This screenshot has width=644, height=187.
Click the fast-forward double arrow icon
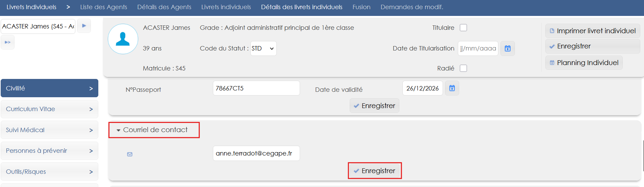click(x=7, y=42)
